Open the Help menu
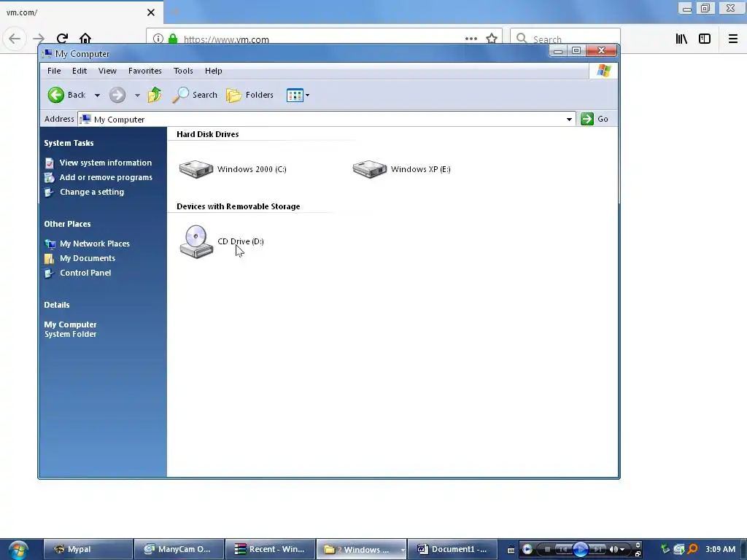Image resolution: width=747 pixels, height=560 pixels. pyautogui.click(x=214, y=71)
